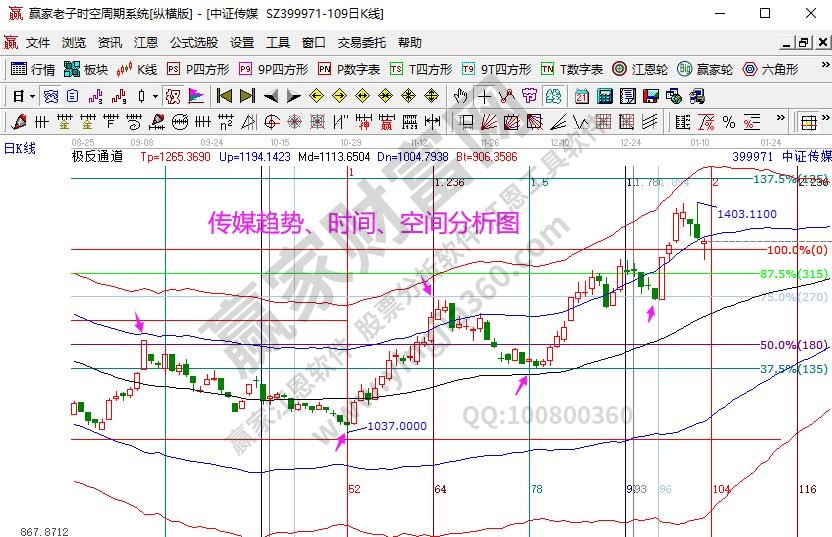Screen dimensions: 832x537
Task: Expand the candlestick style dropdown arrow
Action: (x=155, y=96)
